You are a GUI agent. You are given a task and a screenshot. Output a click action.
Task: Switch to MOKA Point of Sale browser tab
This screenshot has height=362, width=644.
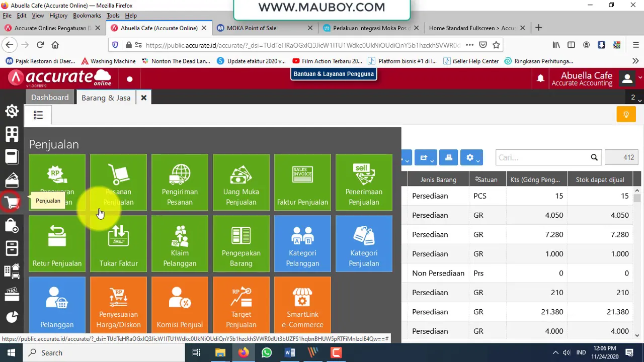coord(252,28)
